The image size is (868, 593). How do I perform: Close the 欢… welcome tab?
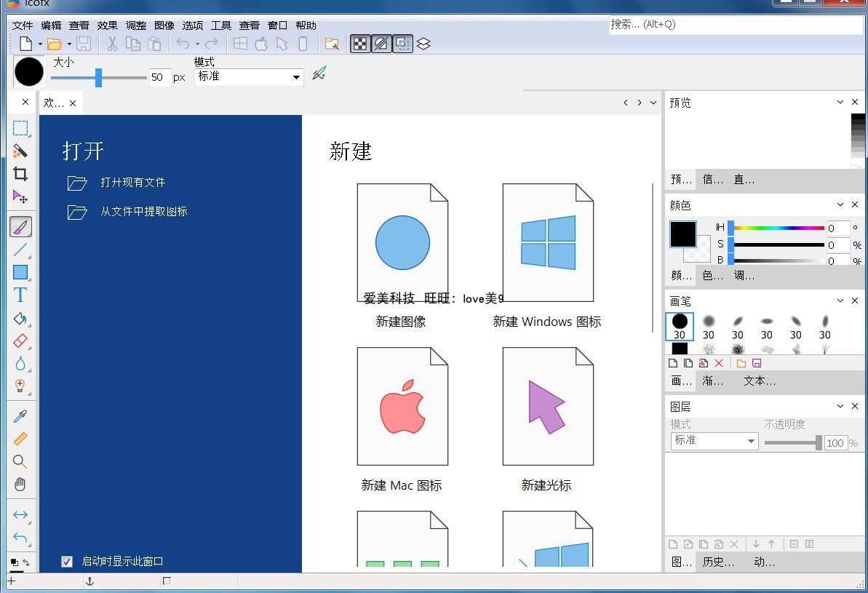(x=73, y=103)
